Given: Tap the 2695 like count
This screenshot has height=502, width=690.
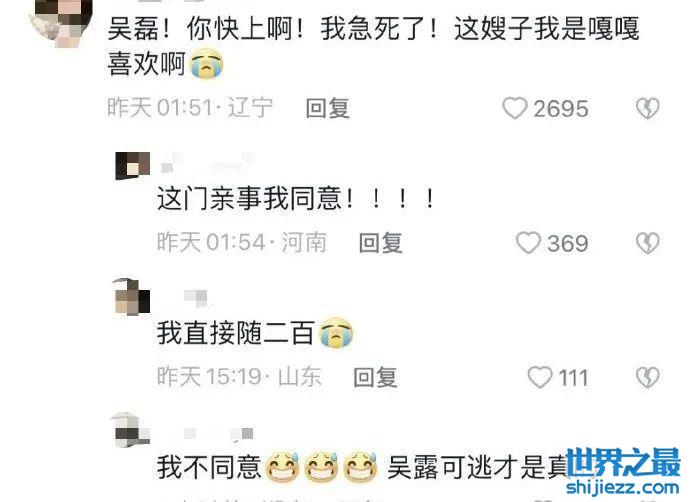Looking at the screenshot, I should coord(561,109).
